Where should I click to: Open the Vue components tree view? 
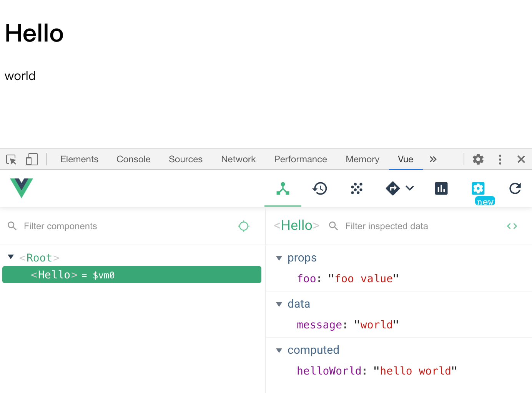[x=283, y=189]
